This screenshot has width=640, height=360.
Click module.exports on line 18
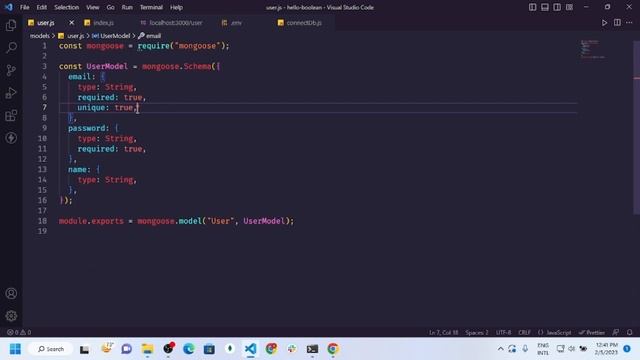91,221
